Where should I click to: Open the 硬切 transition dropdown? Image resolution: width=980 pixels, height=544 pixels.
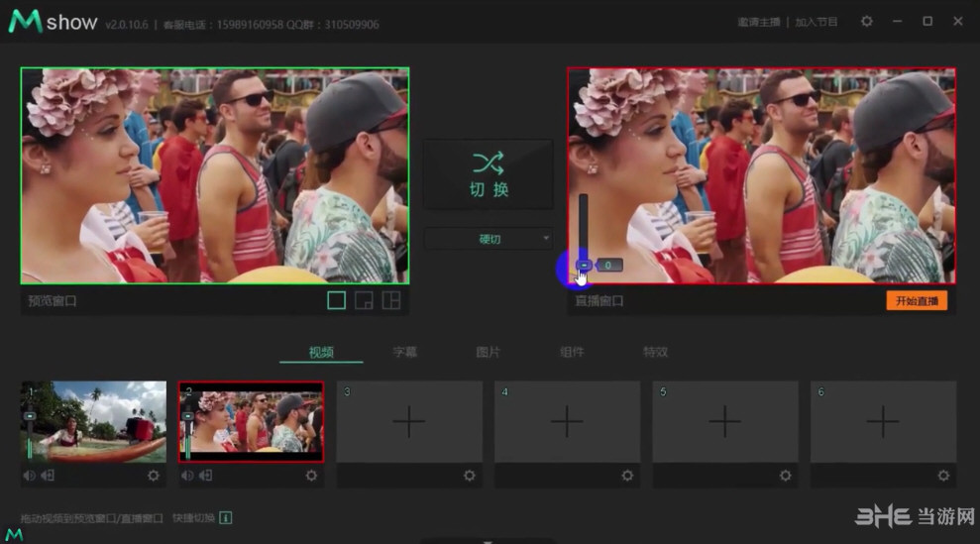(488, 239)
